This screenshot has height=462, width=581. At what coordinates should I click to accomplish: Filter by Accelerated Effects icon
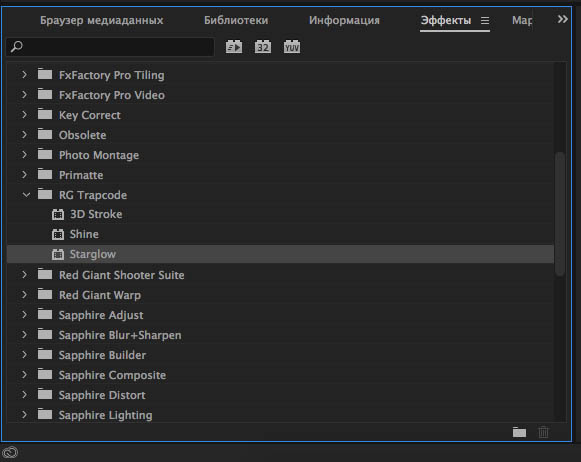point(234,47)
